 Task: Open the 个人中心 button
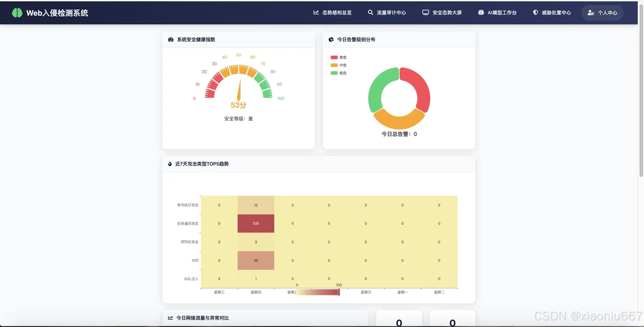[602, 13]
